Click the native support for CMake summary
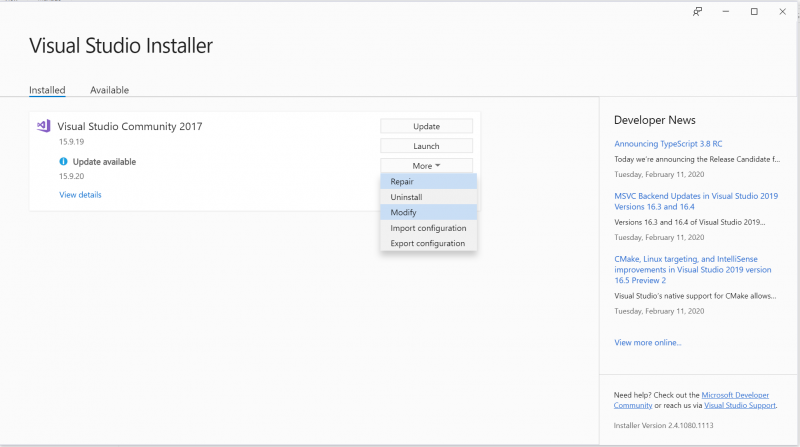The width and height of the screenshot is (800, 447). pyautogui.click(x=695, y=295)
